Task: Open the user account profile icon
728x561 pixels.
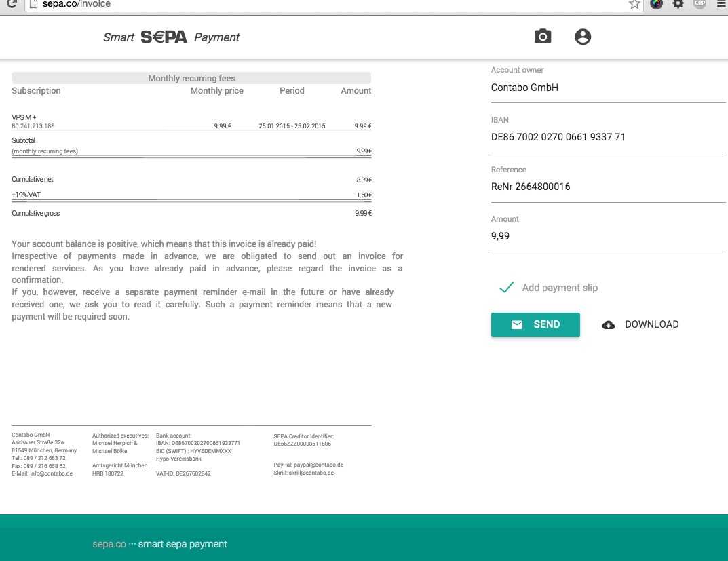Action: [x=583, y=37]
